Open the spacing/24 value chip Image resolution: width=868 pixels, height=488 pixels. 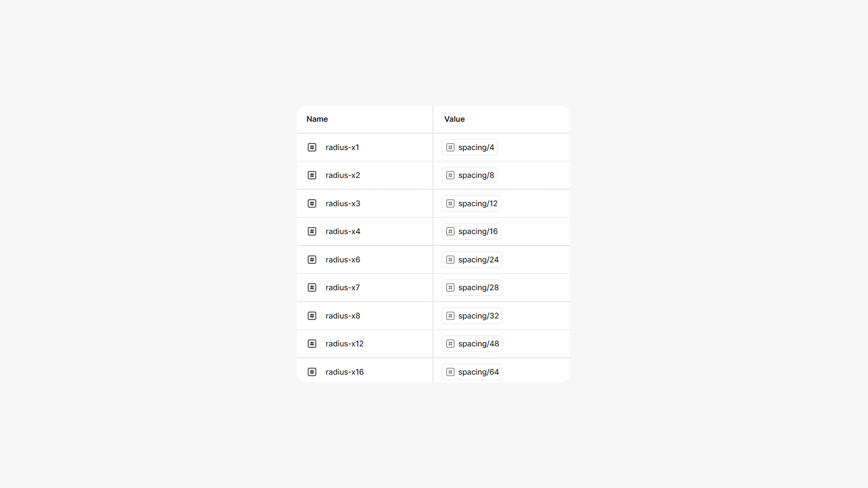[472, 260]
